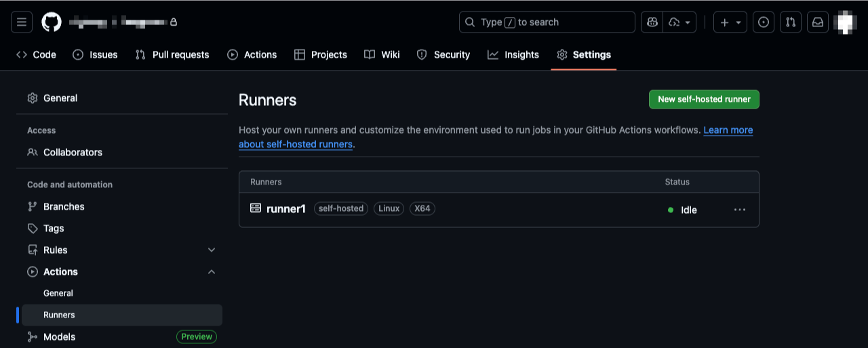This screenshot has width=868, height=348.
Task: Switch to the Pull requests tab
Action: pyautogui.click(x=172, y=55)
